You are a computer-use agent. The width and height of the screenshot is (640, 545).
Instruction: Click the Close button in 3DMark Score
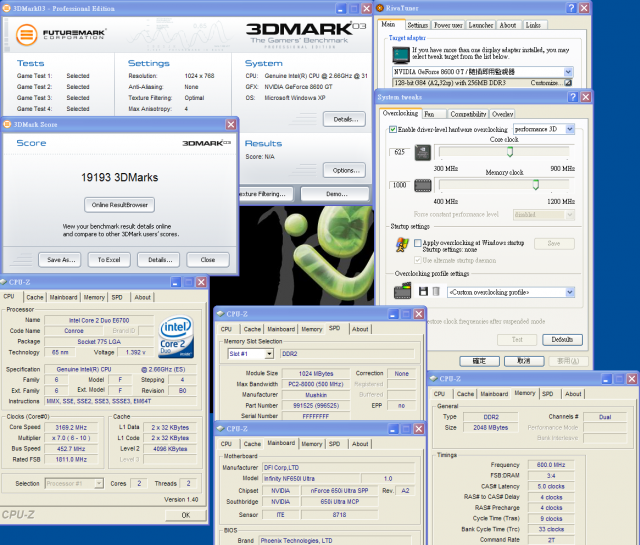click(x=208, y=260)
